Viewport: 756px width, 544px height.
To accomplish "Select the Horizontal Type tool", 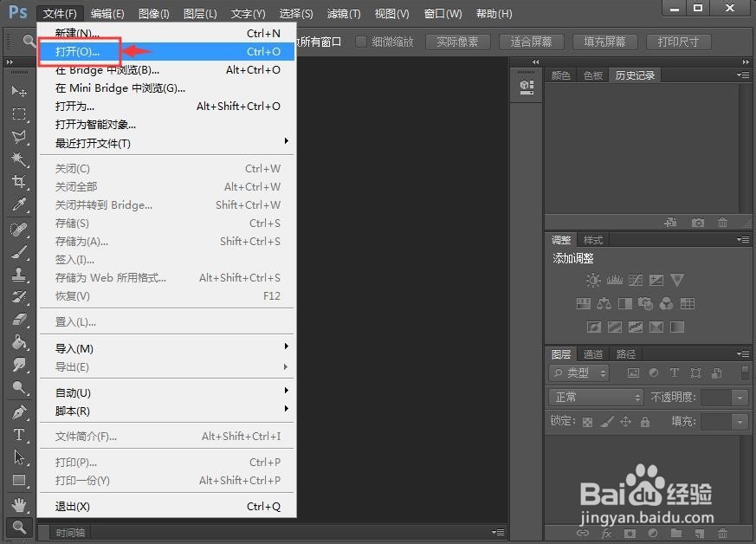I will pos(19,435).
